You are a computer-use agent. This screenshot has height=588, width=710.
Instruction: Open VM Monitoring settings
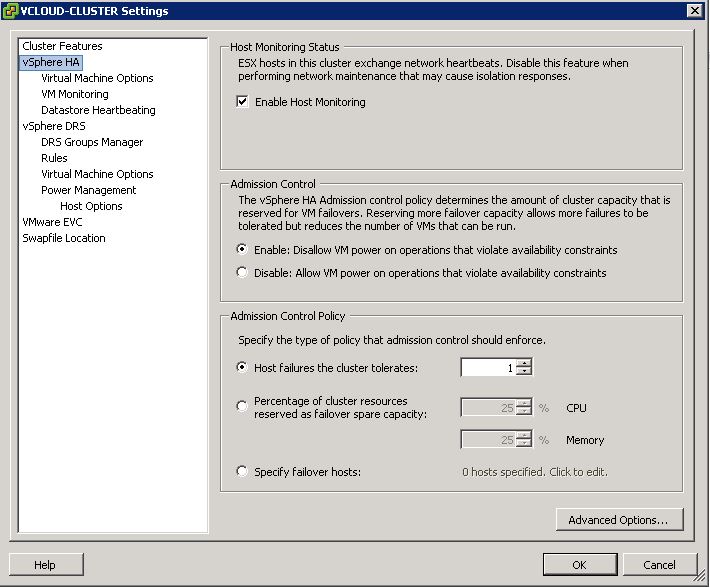[x=75, y=94]
